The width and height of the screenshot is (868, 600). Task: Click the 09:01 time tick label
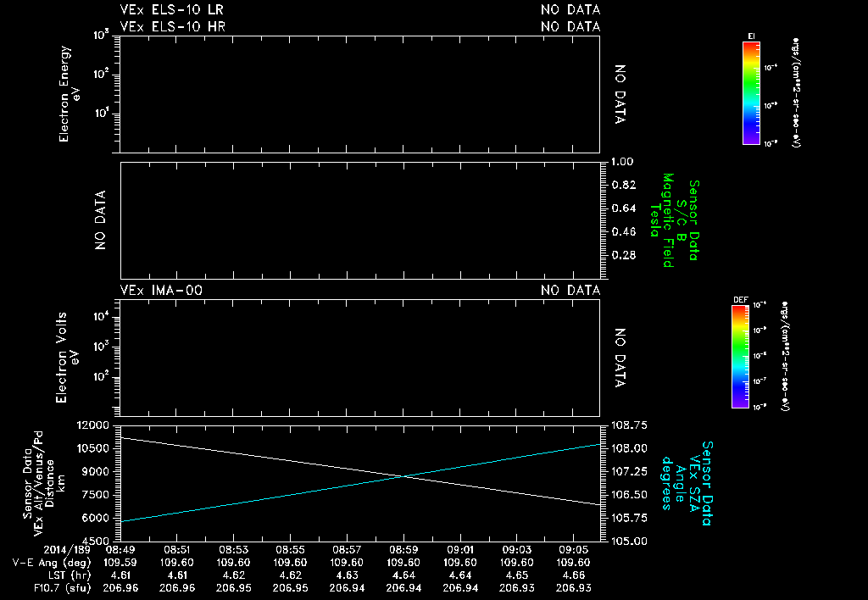460,550
